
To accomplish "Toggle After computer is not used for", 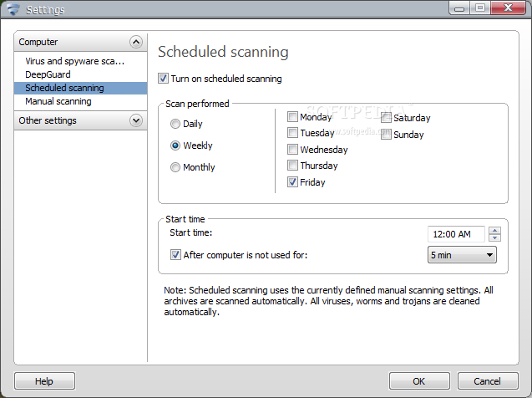I will point(175,255).
